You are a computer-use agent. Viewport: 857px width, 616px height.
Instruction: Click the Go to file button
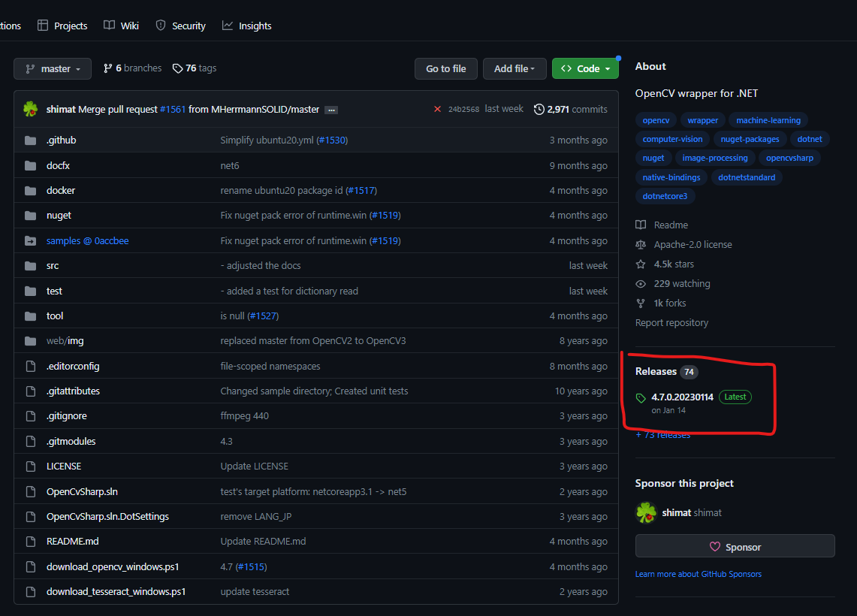[x=446, y=69]
